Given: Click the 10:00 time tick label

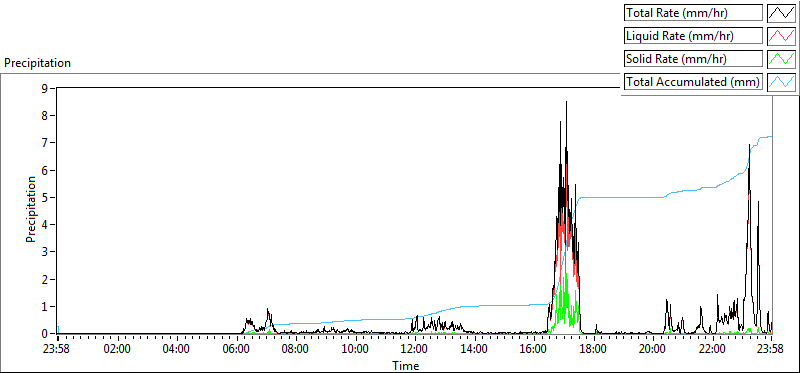Looking at the screenshot, I should 355,350.
